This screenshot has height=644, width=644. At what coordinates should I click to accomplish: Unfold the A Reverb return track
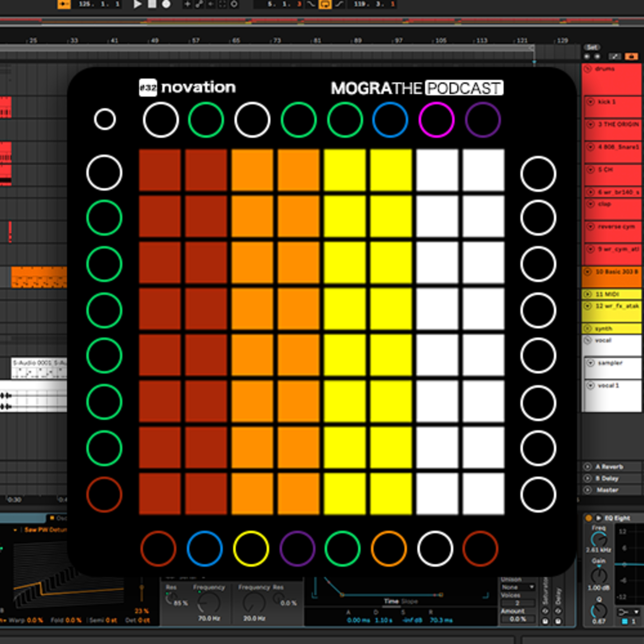pyautogui.click(x=588, y=467)
